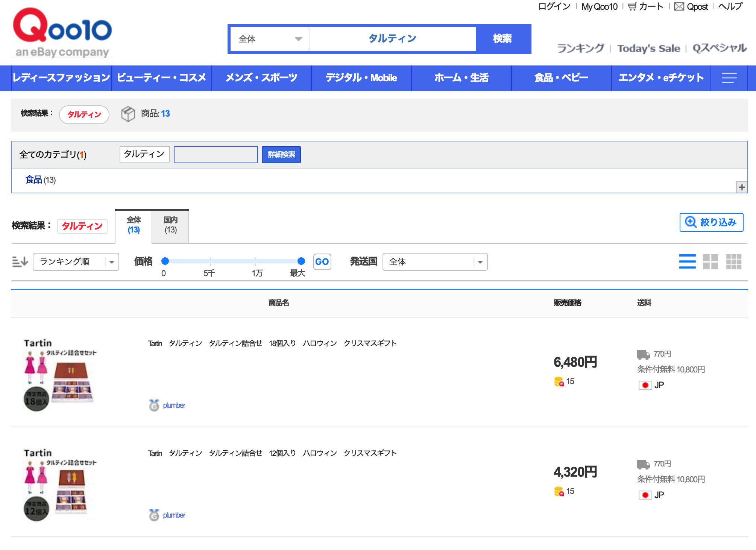Switch to list view layout
This screenshot has width=756, height=550.
click(687, 261)
